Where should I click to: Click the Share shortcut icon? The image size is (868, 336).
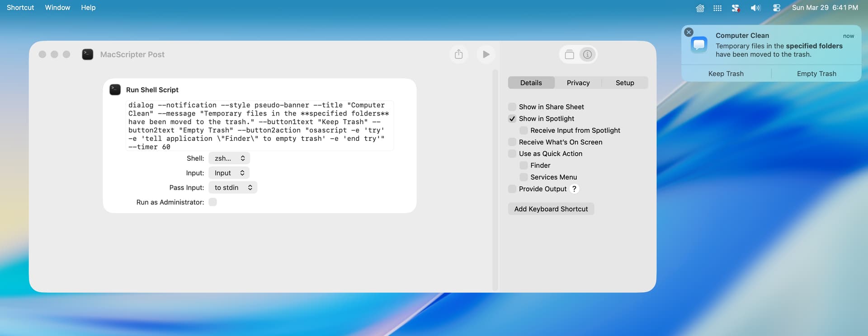point(458,54)
